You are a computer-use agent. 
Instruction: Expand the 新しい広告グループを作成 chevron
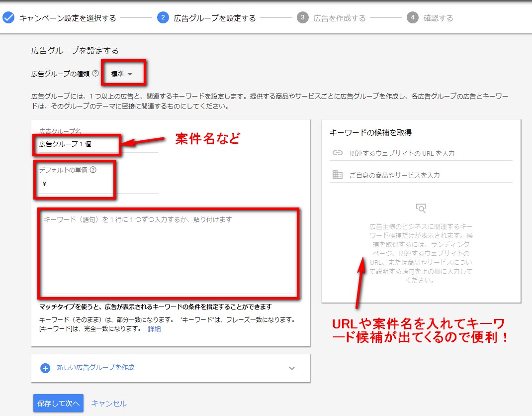tap(292, 368)
